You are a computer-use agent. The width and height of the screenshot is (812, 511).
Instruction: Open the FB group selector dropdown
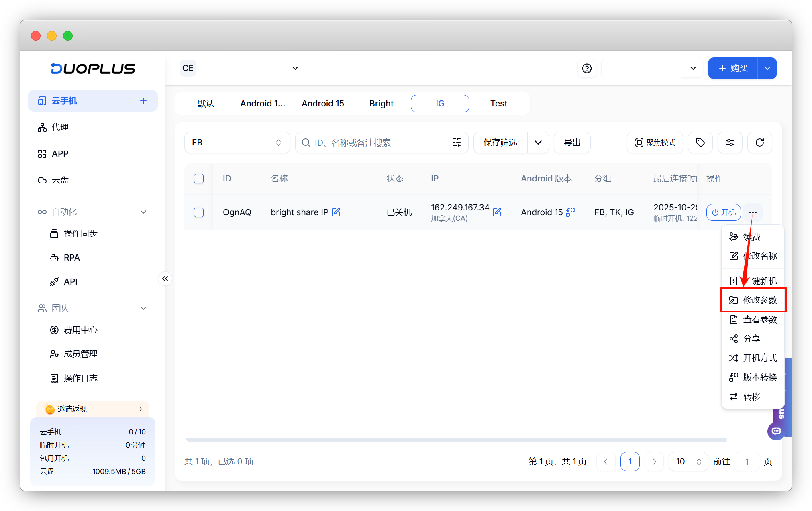[237, 143]
